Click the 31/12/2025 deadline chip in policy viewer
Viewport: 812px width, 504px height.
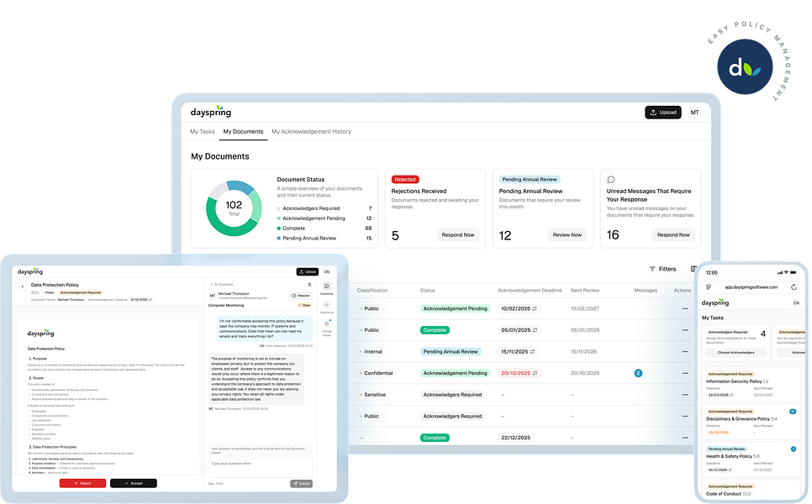click(141, 300)
